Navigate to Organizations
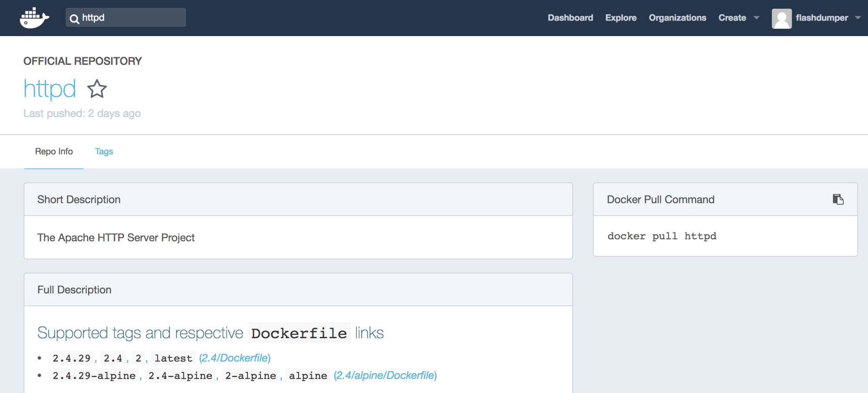This screenshot has height=393, width=868. click(x=677, y=18)
